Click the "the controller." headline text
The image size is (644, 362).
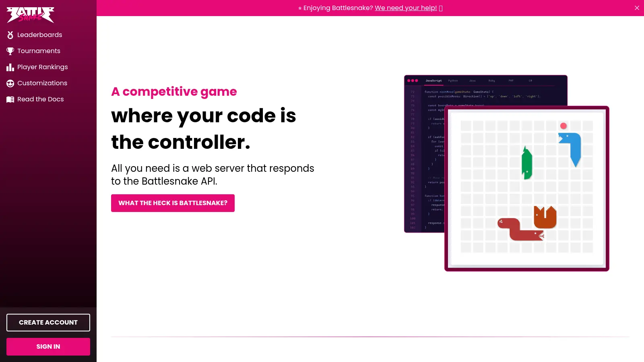(x=181, y=142)
